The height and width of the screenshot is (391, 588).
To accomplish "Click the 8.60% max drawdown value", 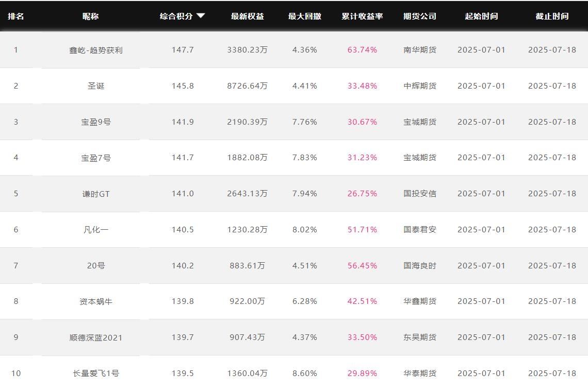I will (304, 373).
